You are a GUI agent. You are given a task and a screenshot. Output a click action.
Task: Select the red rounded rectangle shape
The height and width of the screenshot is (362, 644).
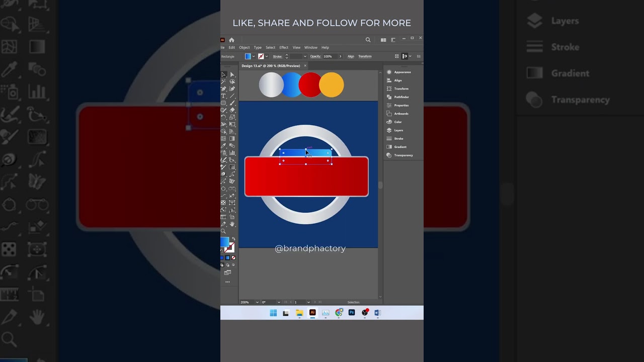pos(306,176)
